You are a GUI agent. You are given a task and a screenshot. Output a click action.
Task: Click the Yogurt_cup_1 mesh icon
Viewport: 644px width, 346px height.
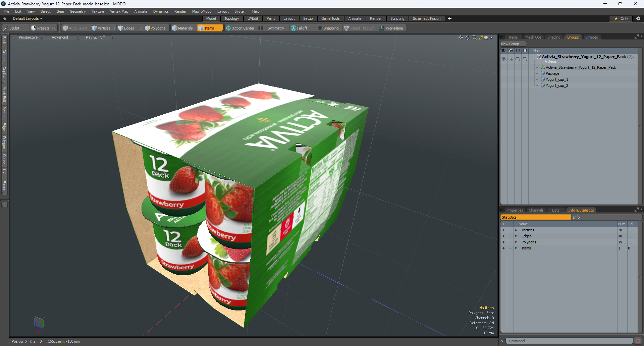pyautogui.click(x=543, y=79)
